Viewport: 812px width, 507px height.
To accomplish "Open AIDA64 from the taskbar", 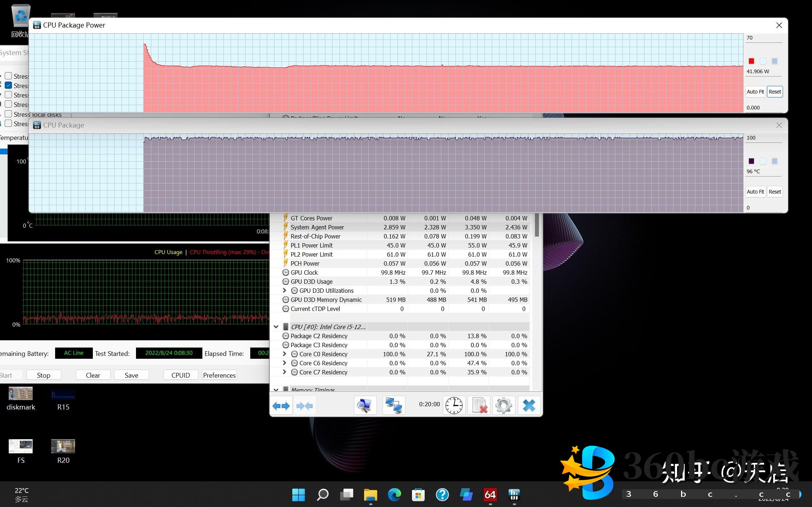I will tap(490, 494).
